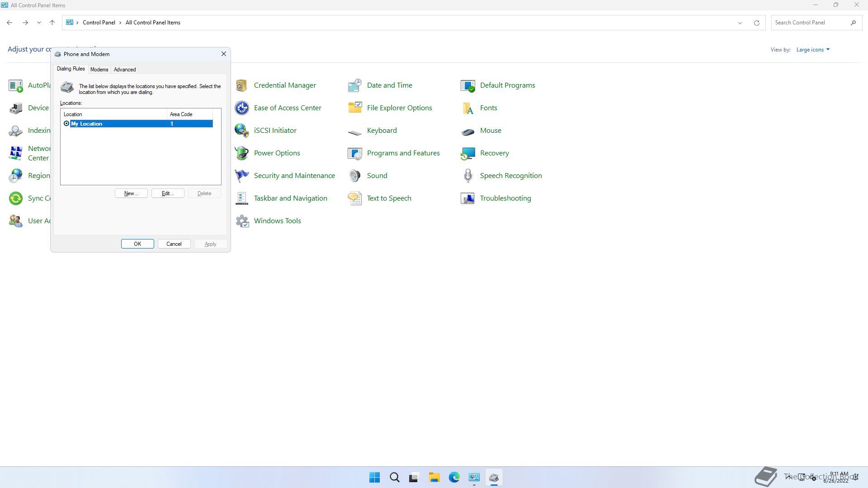Open the Troubleshooting icon
The width and height of the screenshot is (868, 488).
coord(468,198)
